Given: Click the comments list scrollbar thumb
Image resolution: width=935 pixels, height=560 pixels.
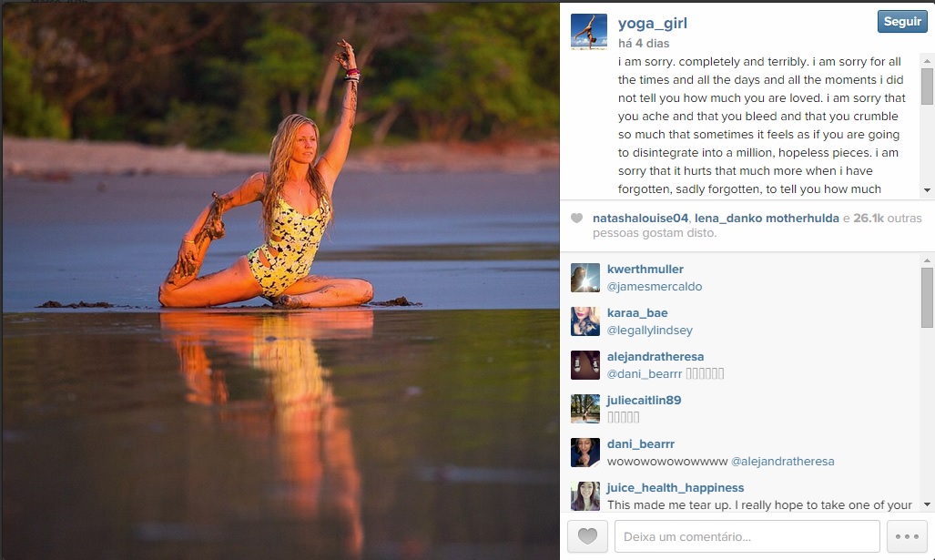Looking at the screenshot, I should click(x=927, y=297).
